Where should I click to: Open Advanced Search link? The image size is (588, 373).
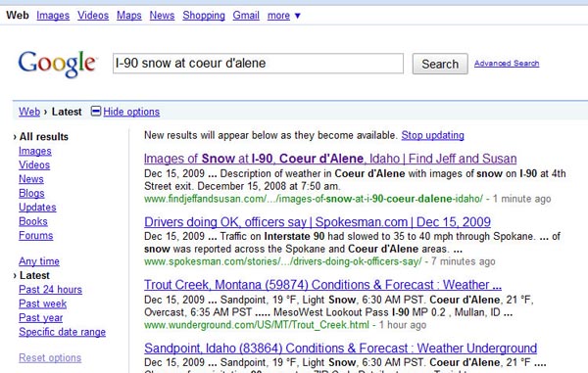coord(507,64)
